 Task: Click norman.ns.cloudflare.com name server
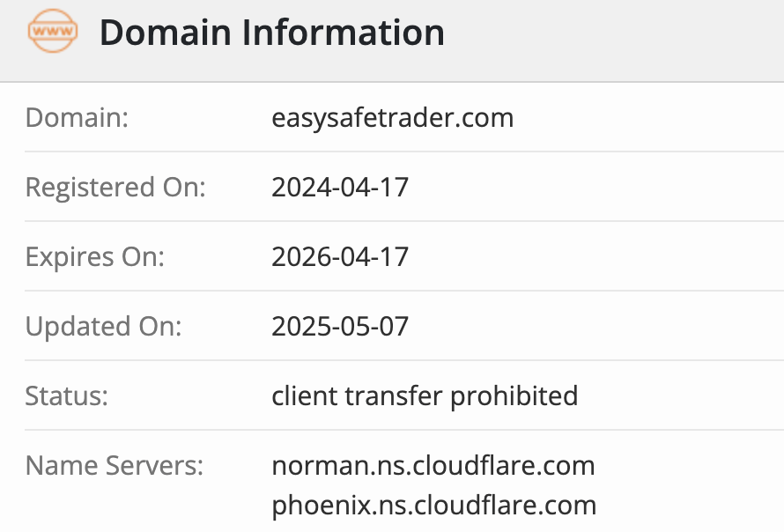[x=433, y=465]
